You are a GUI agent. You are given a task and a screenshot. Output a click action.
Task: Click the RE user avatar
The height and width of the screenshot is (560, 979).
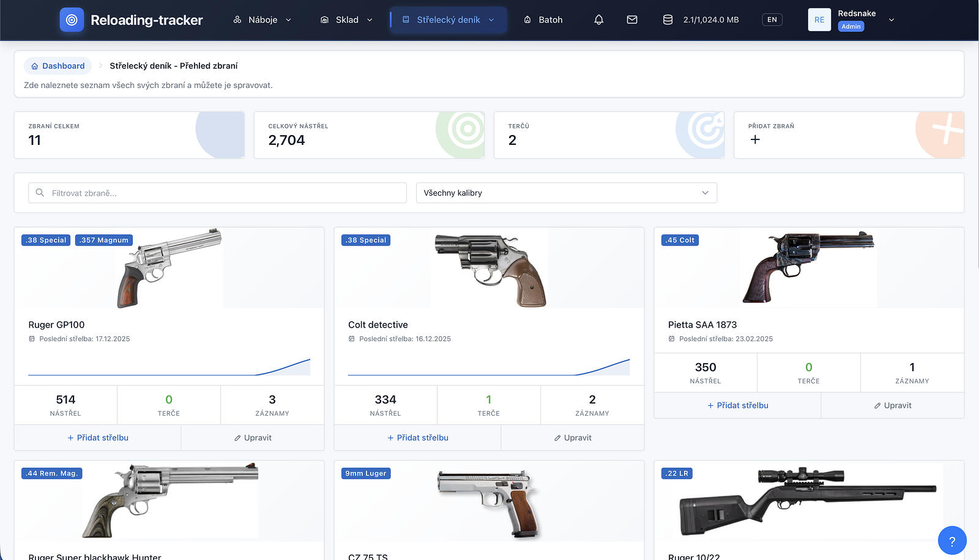click(x=819, y=20)
